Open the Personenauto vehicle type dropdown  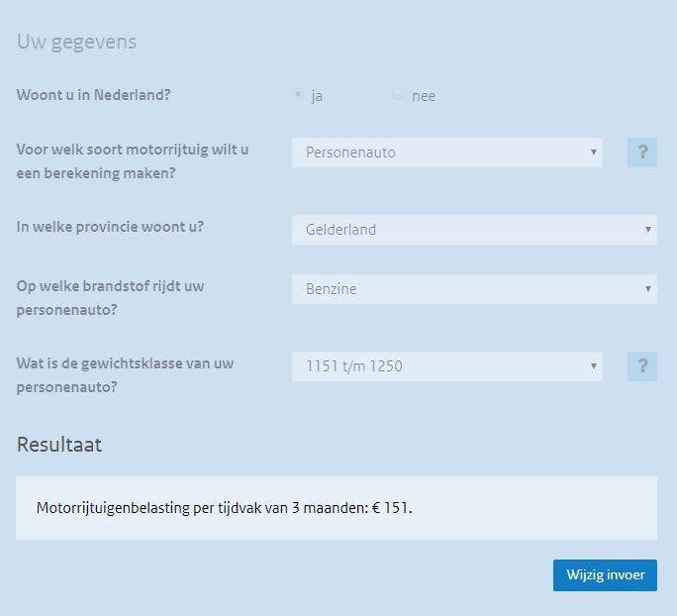446,153
